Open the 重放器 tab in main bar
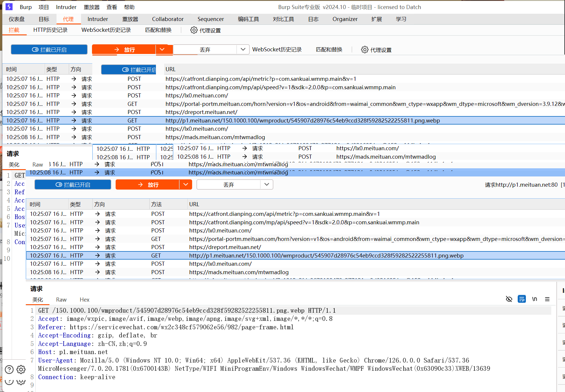Viewport: 565px width, 392px height. 130,19
